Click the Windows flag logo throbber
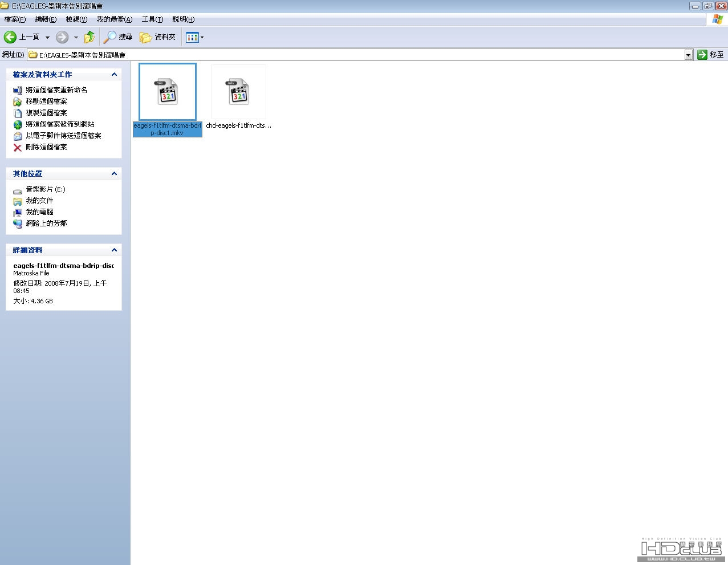This screenshot has height=565, width=728. [717, 19]
